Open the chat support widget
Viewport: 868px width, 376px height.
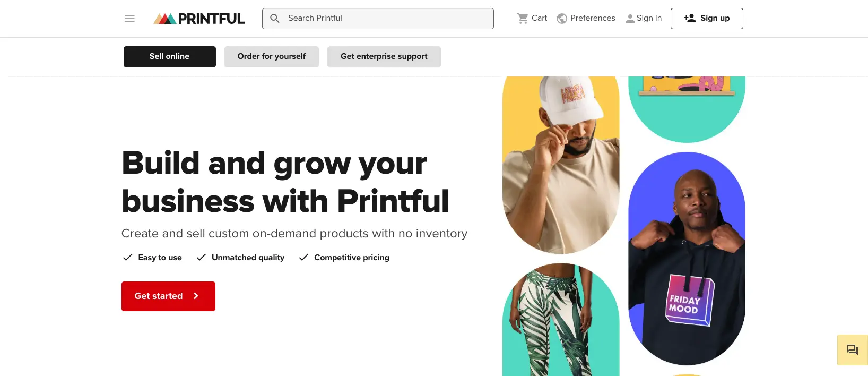pos(852,349)
